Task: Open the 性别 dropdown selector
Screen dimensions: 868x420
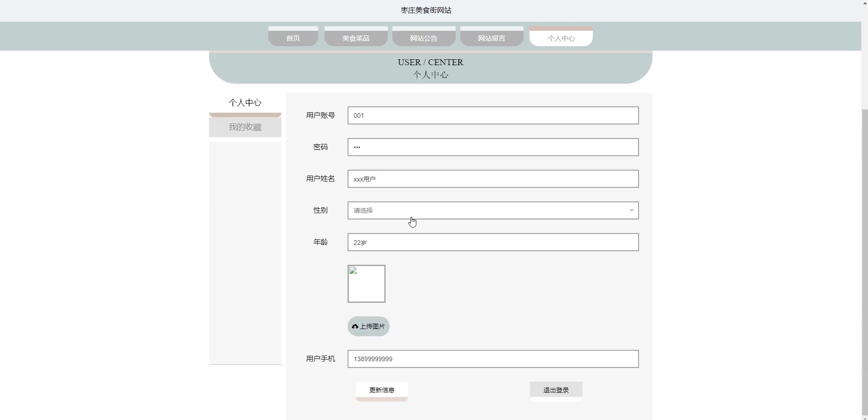Action: (x=493, y=210)
